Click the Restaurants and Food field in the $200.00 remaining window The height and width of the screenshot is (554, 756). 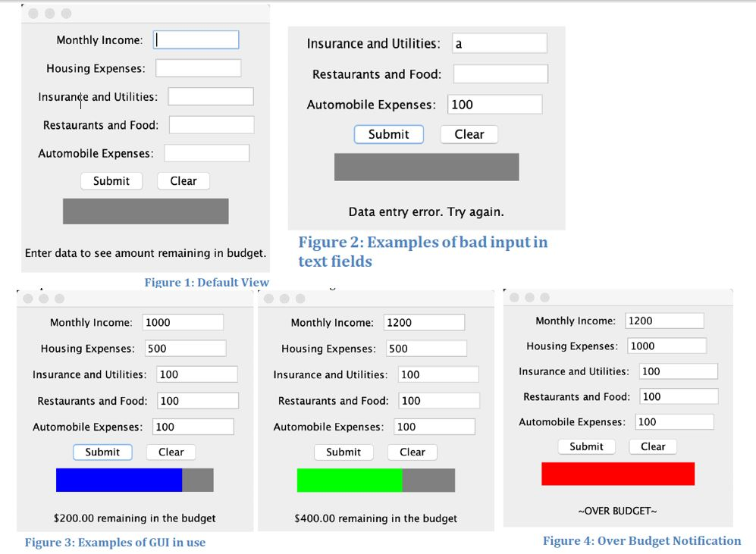point(198,401)
